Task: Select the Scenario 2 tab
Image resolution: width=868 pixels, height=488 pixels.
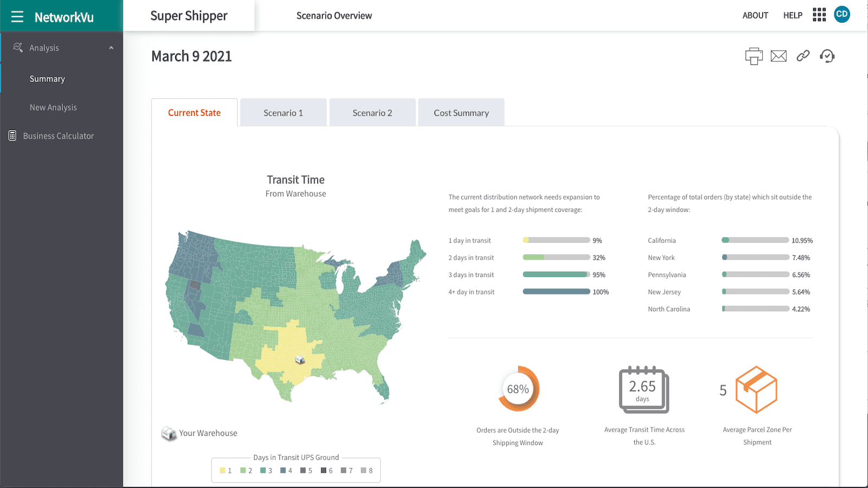Action: (x=372, y=112)
